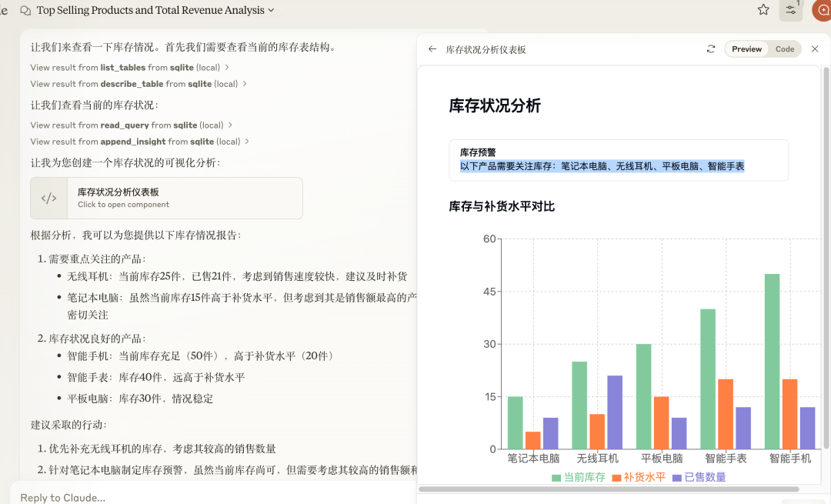Image resolution: width=831 pixels, height=504 pixels.
Task: Click the refresh icon in the artifact header
Action: coord(711,48)
